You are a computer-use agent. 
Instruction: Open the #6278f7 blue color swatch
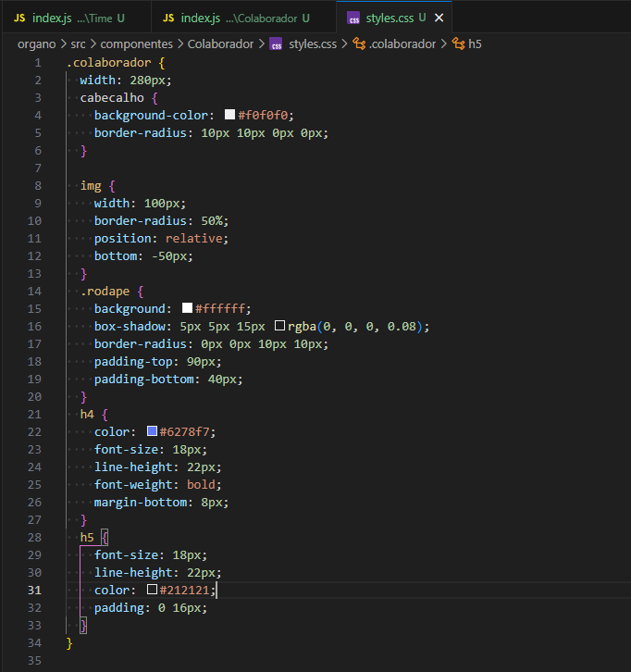click(x=153, y=431)
